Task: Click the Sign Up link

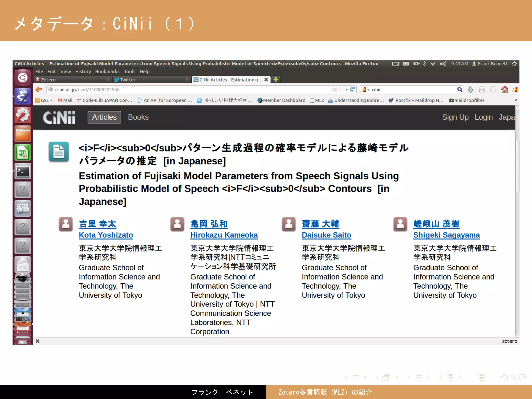Action: click(455, 117)
